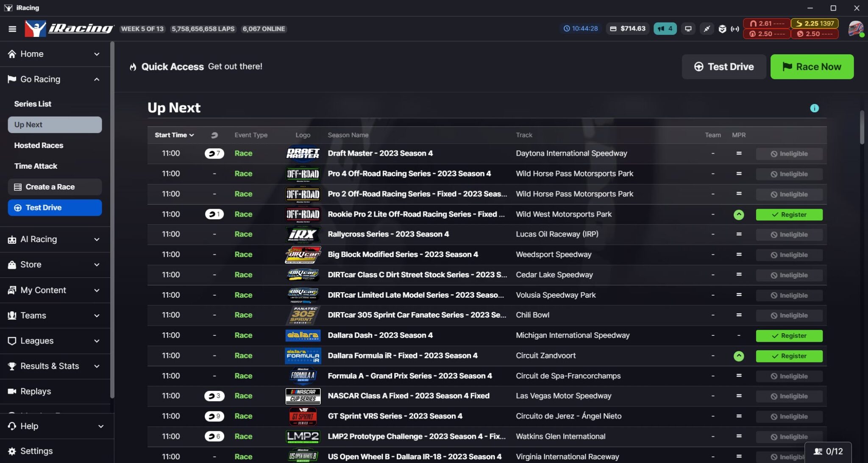Expand the Results & Stats menu

[97, 366]
